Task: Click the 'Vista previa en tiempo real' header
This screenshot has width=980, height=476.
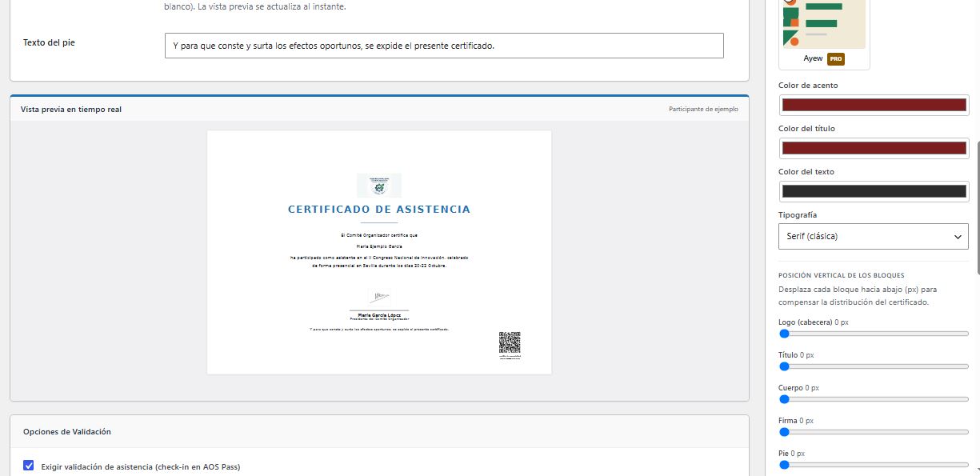Action: (71, 109)
